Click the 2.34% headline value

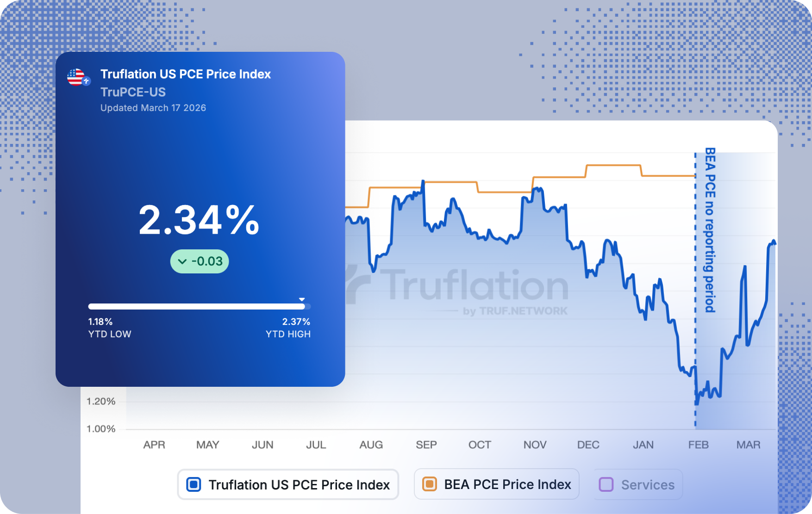point(199,221)
